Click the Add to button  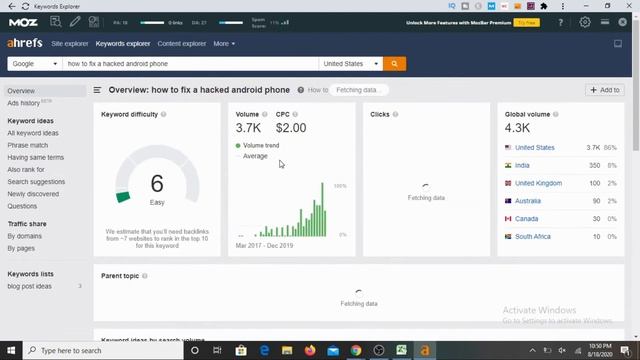click(605, 90)
